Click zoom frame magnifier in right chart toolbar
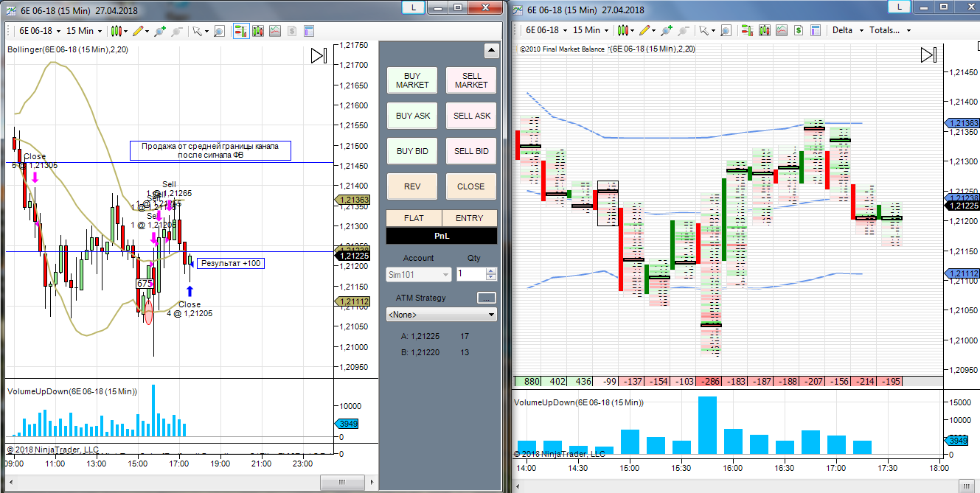Viewport: 980px width, 493px height. 726,31
